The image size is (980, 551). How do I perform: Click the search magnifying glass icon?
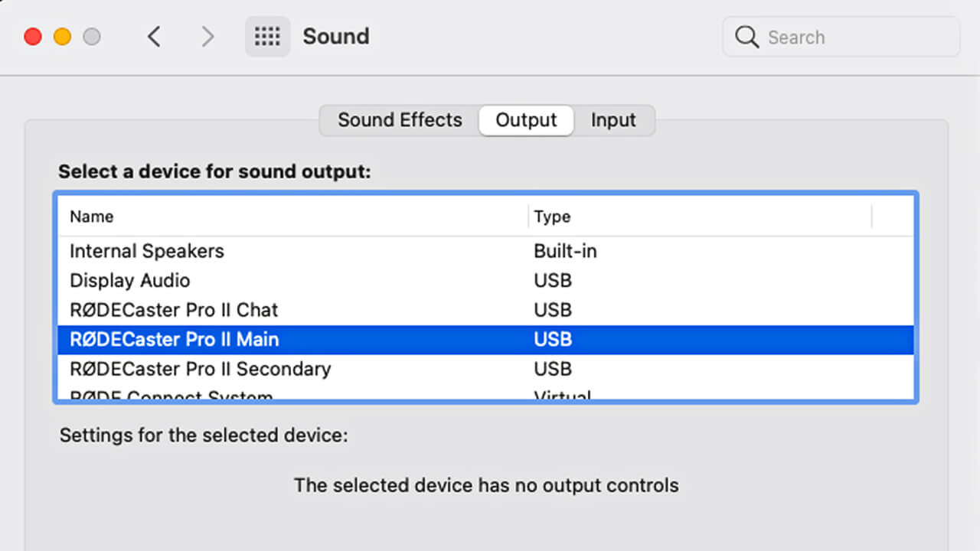point(746,37)
